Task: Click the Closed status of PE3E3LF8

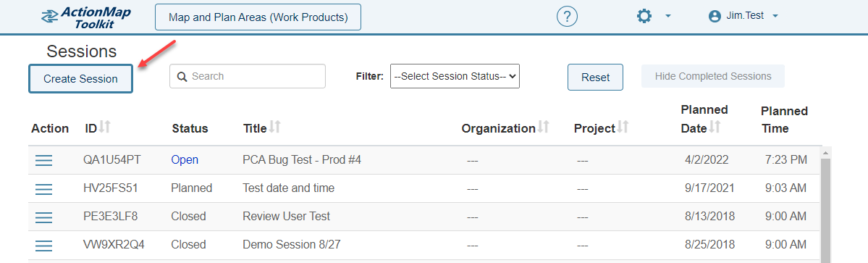Action: point(188,217)
